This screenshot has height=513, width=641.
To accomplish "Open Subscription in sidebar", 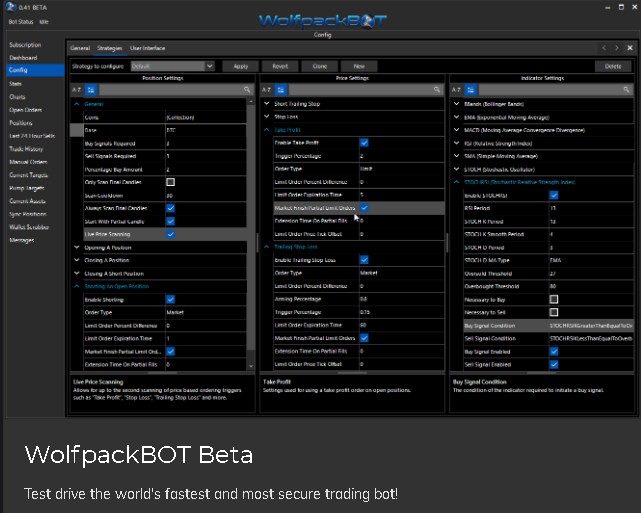I will pos(25,45).
